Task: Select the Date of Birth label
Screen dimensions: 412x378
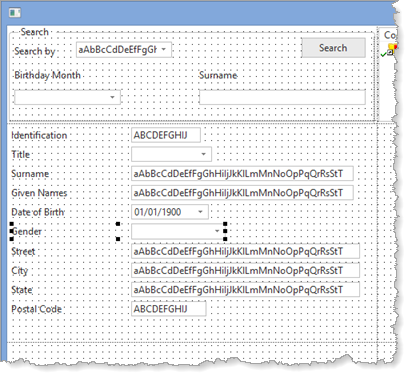Action: coord(38,212)
